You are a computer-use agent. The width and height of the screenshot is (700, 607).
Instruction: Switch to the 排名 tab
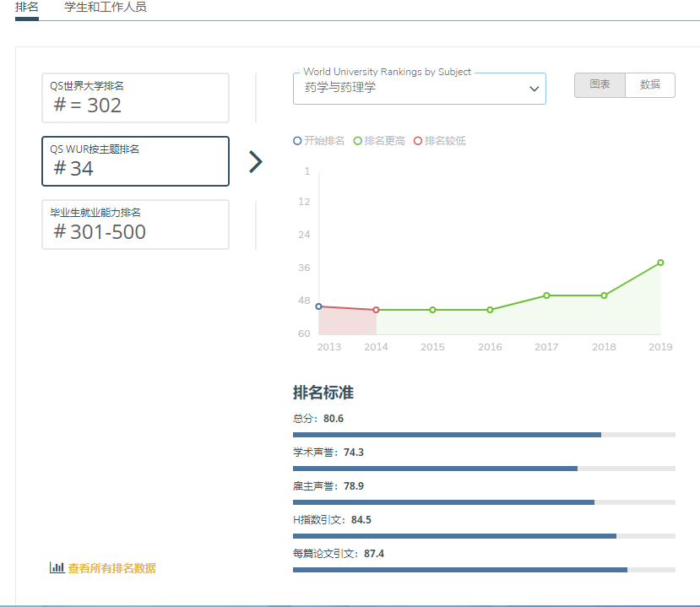coord(27,7)
